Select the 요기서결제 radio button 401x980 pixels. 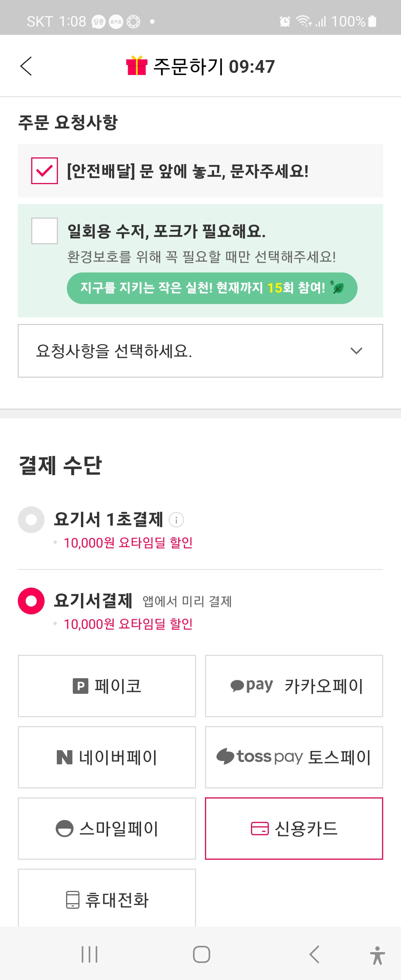coord(31,601)
